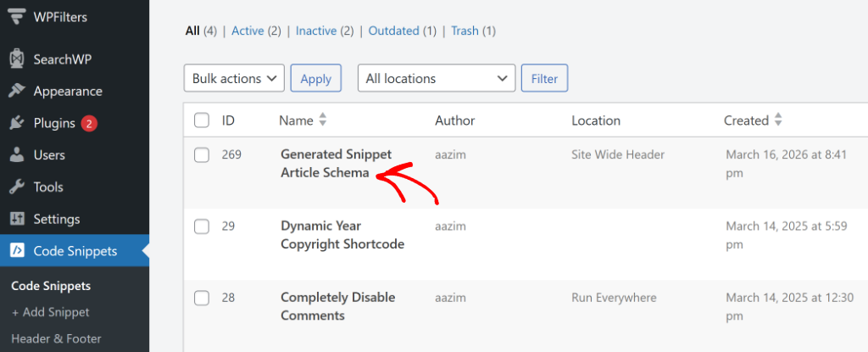868x352 pixels.
Task: Open Dynamic Year Copyright Shortcode snippet
Action: pyautogui.click(x=342, y=235)
